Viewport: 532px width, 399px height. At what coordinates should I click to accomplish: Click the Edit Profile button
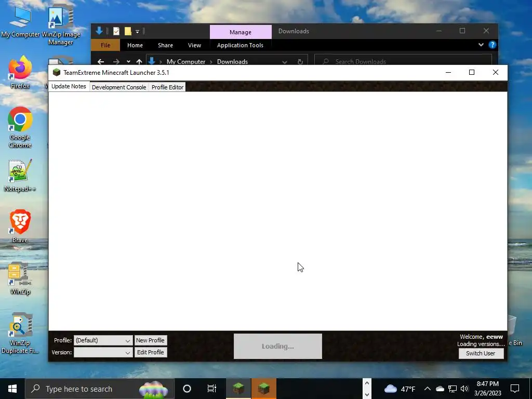pos(150,352)
